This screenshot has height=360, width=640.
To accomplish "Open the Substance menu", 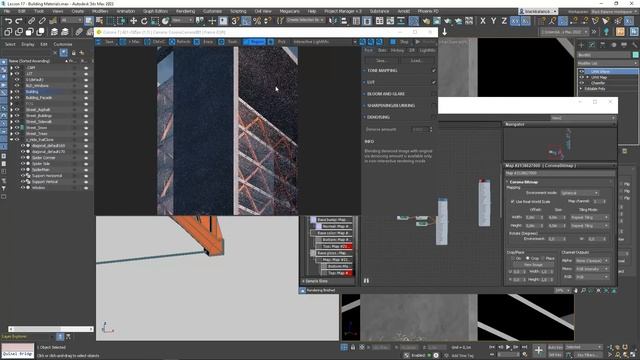I will pyautogui.click(x=379, y=11).
